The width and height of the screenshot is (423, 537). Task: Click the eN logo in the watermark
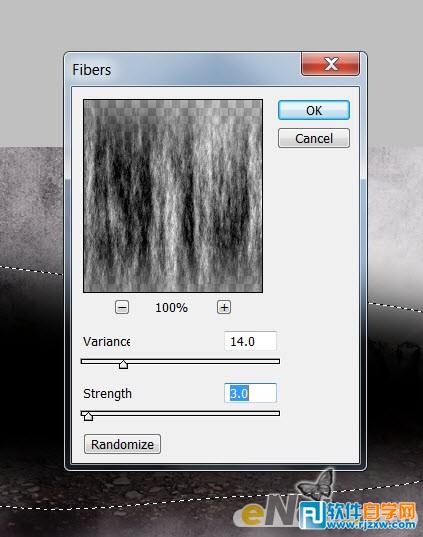268,514
